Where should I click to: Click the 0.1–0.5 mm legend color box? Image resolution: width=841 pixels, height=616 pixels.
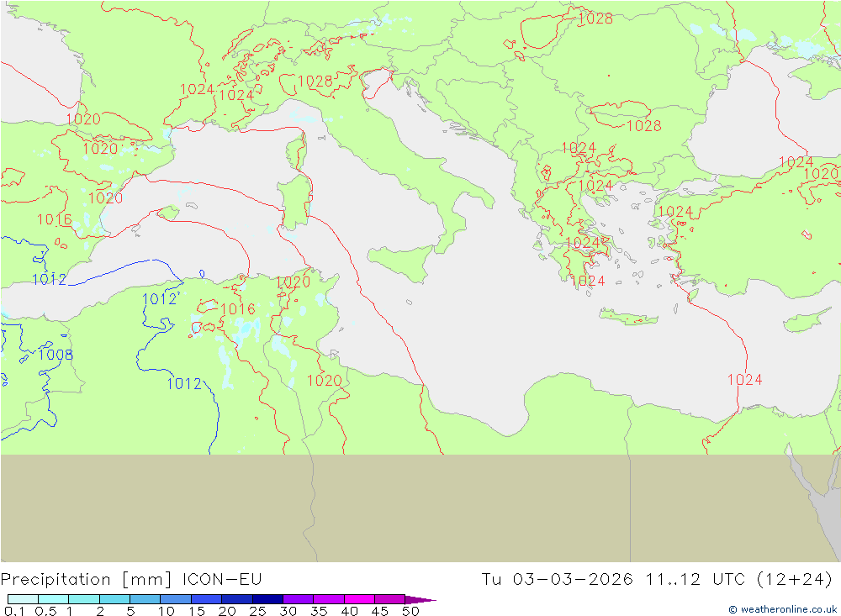[x=23, y=599]
